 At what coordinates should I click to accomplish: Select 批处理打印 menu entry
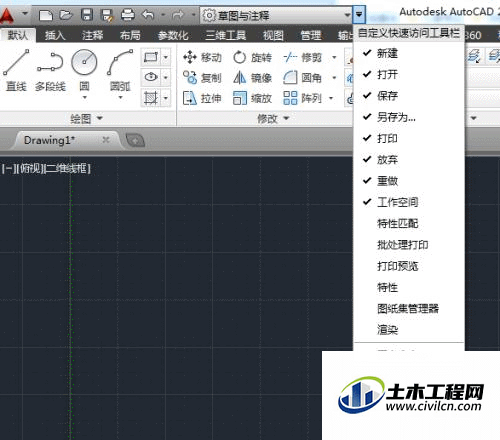(409, 245)
